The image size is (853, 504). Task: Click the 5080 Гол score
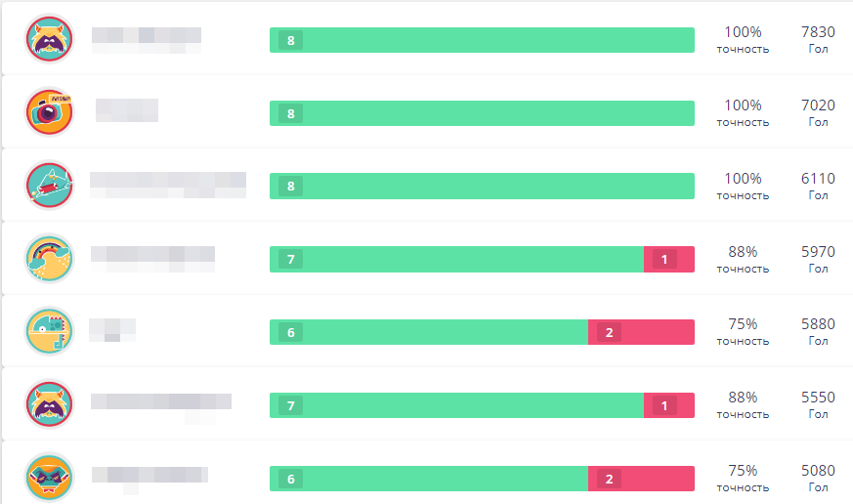coord(818,478)
